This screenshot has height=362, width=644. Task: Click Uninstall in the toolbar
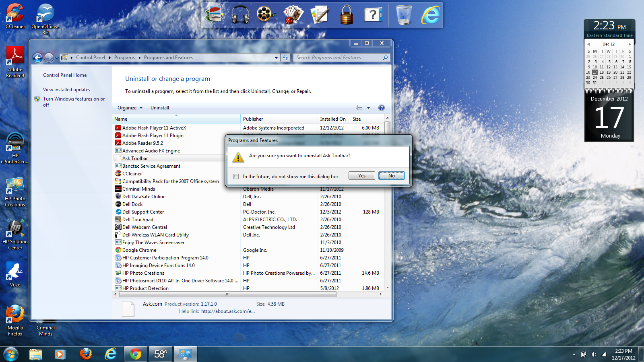point(160,108)
